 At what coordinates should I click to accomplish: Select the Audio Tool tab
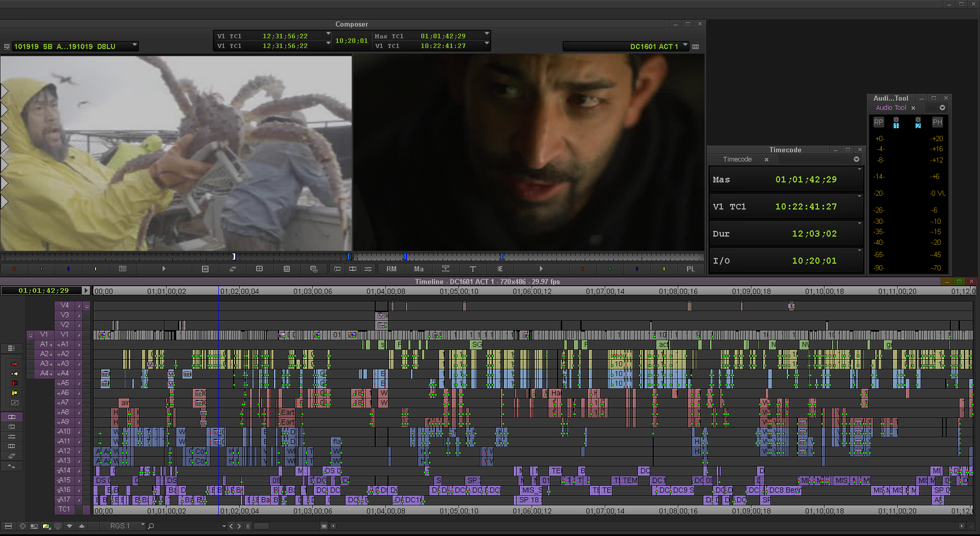pyautogui.click(x=891, y=108)
